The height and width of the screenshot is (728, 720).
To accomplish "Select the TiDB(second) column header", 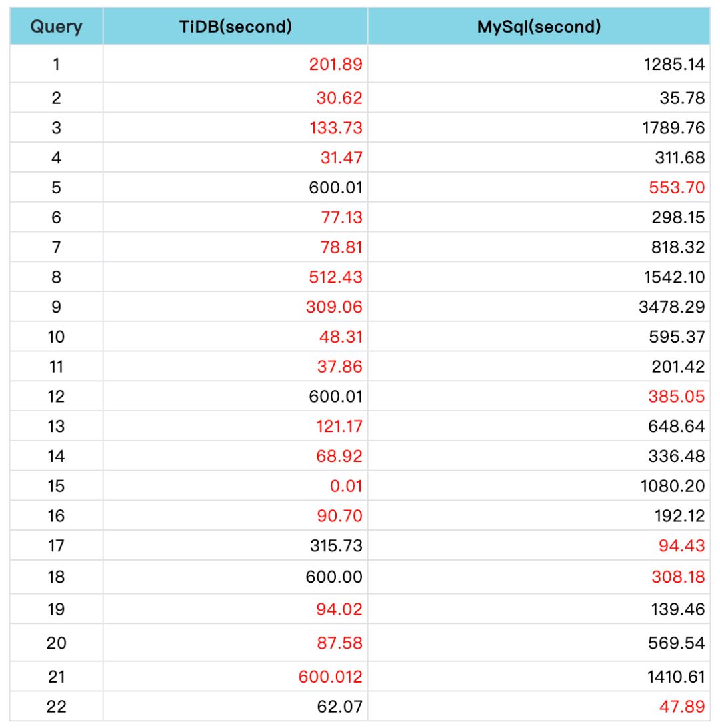I will pyautogui.click(x=235, y=27).
